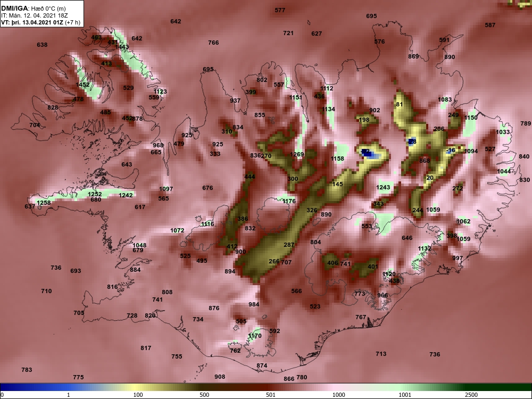Select the value 523

click(315, 307)
